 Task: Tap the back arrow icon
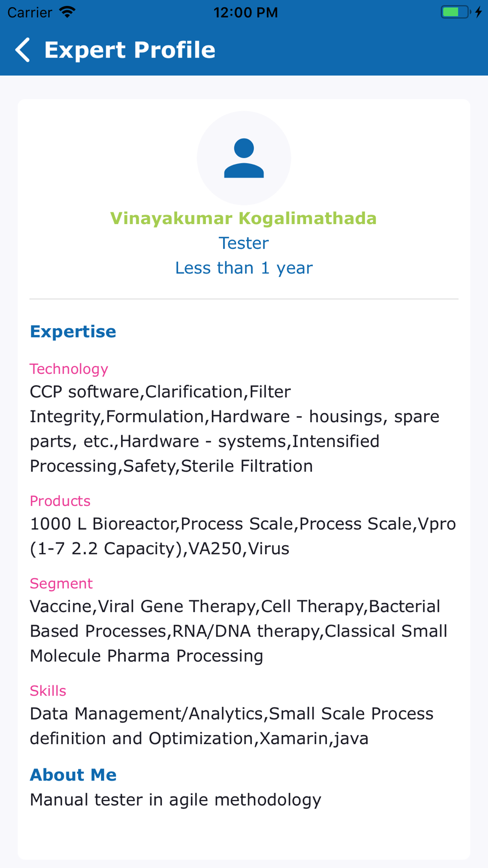point(22,50)
